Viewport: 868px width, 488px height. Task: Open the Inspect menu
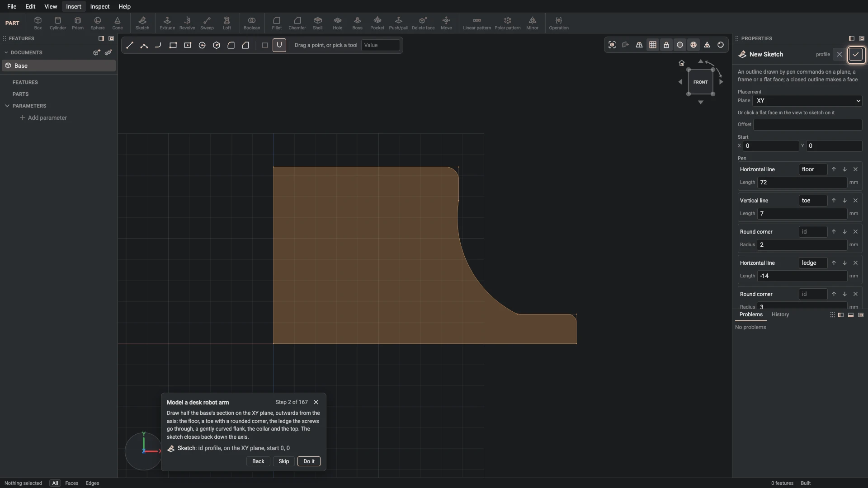(99, 6)
